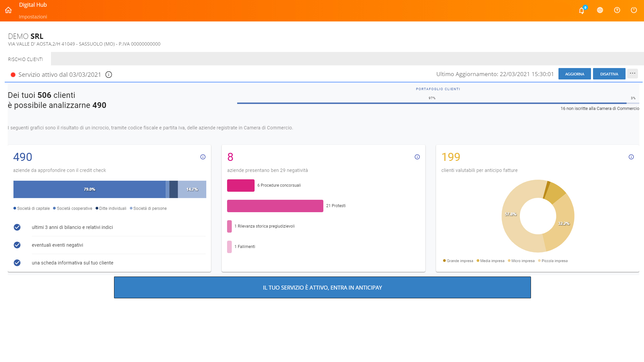Toggle Micro impresa legend entry
The image size is (644, 362).
click(x=521, y=261)
